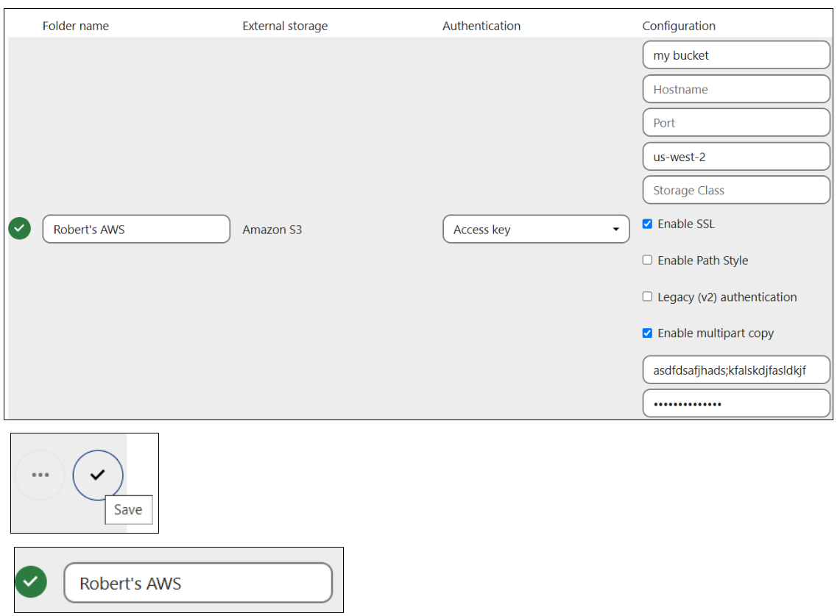Click the access key field containing asdfdsafjhads
840x616 pixels.
[x=737, y=369]
